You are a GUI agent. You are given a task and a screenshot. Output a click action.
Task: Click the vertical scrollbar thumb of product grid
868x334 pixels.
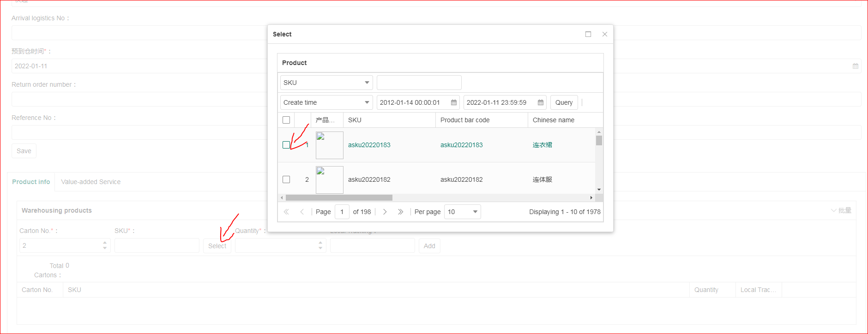599,140
